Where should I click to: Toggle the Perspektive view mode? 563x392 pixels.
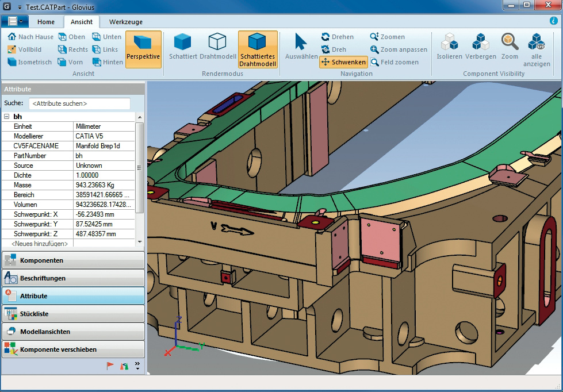(x=143, y=49)
